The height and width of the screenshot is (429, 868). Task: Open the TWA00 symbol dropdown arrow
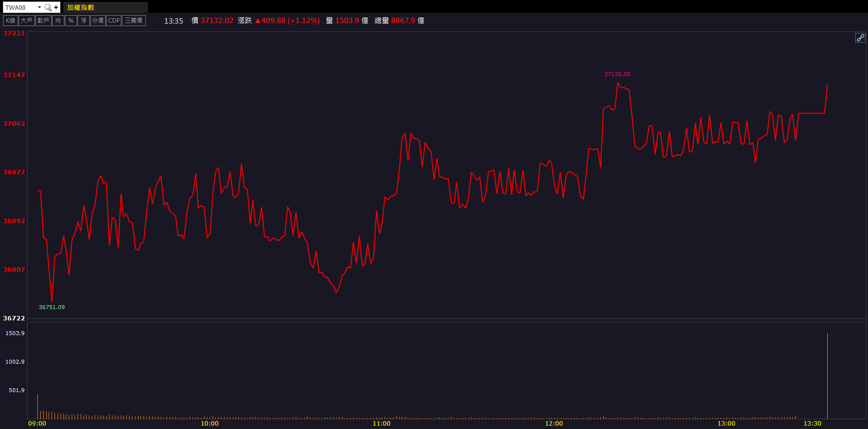pyautogui.click(x=39, y=7)
